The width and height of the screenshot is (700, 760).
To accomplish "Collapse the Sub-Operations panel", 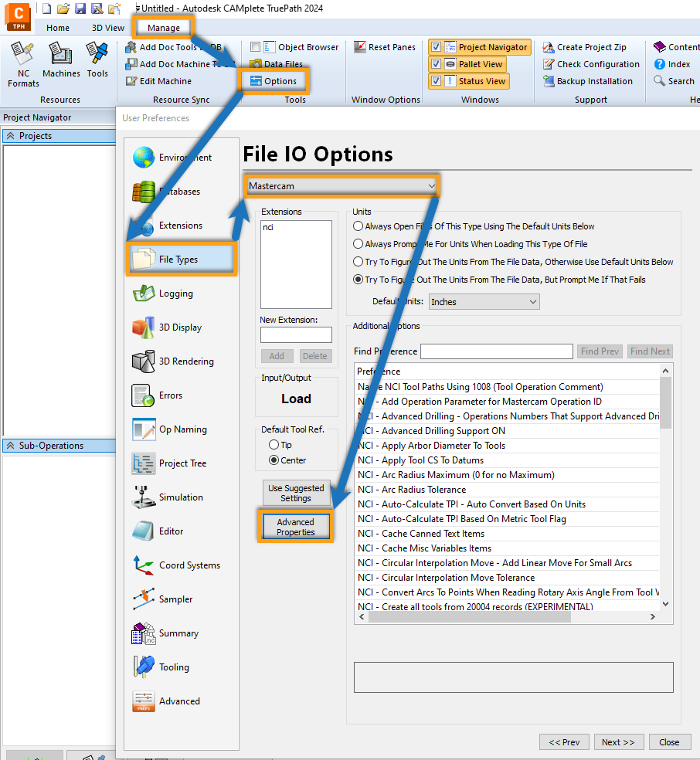I will (11, 446).
